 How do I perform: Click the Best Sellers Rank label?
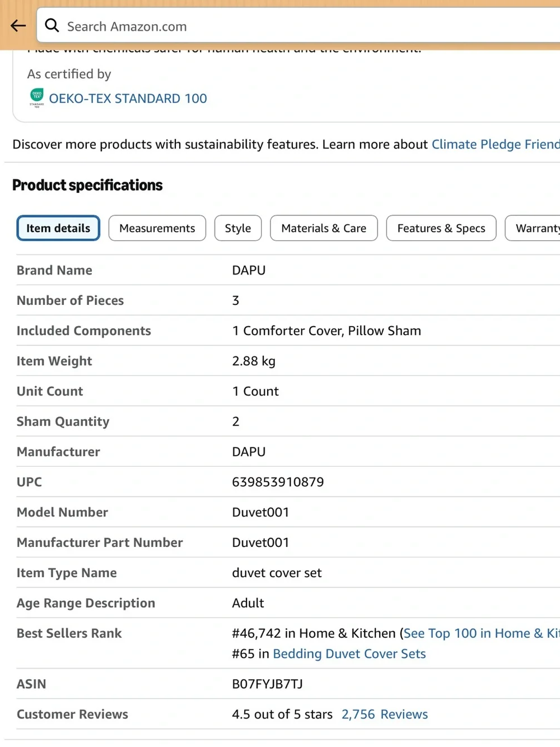coord(69,633)
